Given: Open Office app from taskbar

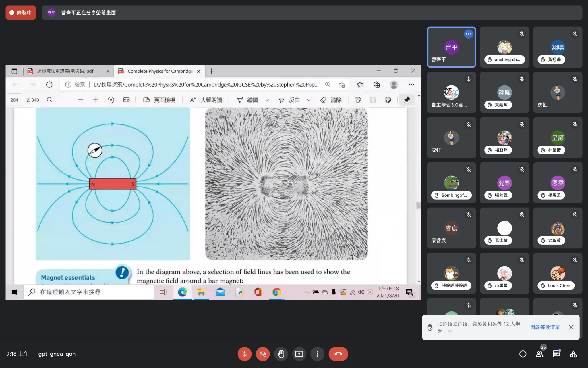Looking at the screenshot, I should click(258, 292).
